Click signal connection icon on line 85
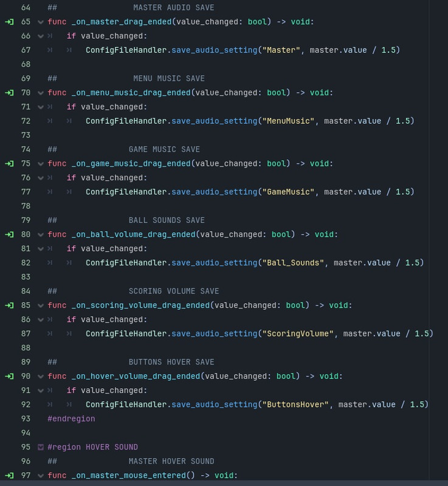Viewport: 448px width, 486px height. tap(9, 306)
